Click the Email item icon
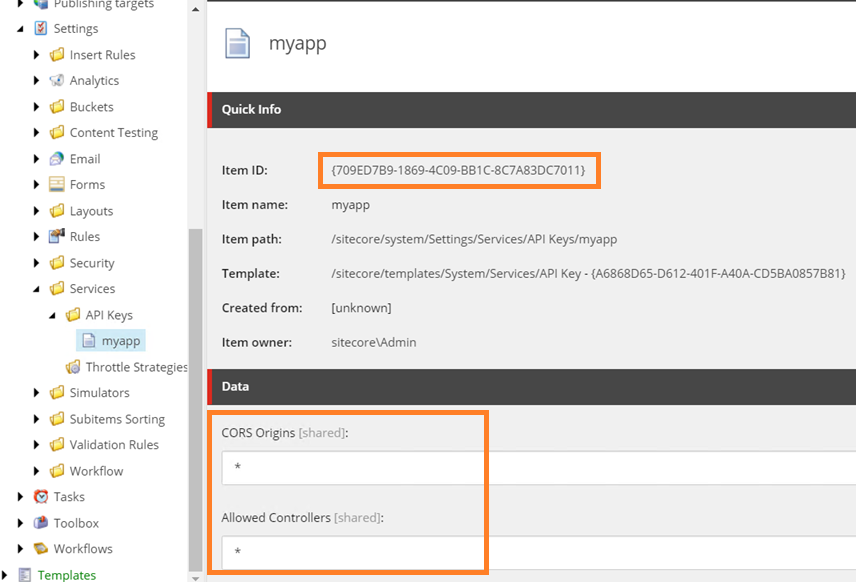Screen dimensions: 856x582 57,159
